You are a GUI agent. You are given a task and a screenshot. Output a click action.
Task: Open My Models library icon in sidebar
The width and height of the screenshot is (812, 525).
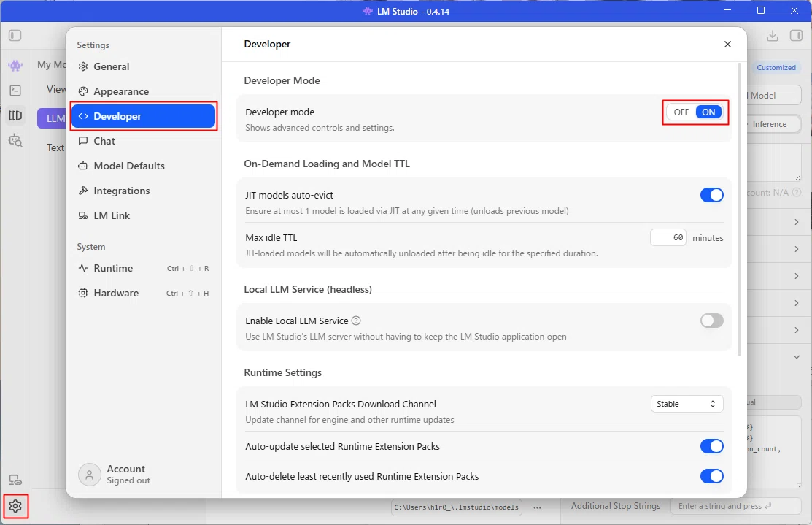[15, 115]
